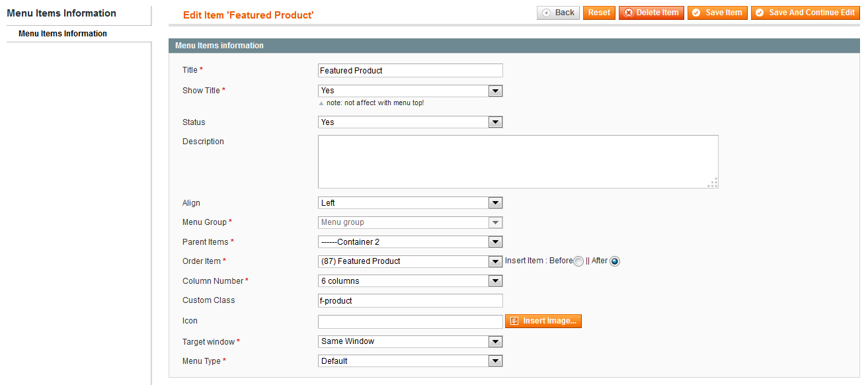Expand the Align dropdown
868x385 pixels.
click(x=411, y=203)
